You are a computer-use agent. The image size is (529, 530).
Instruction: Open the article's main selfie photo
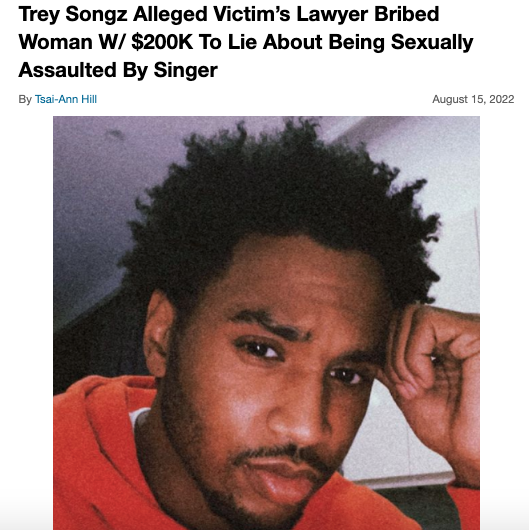point(266,323)
